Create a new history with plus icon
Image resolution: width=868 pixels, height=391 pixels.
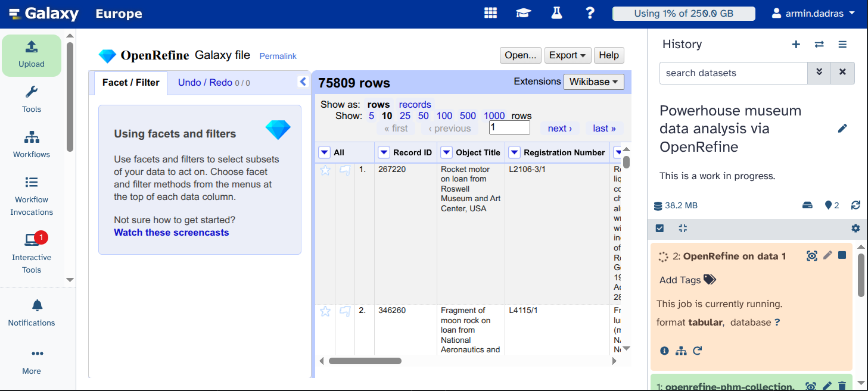pos(796,44)
